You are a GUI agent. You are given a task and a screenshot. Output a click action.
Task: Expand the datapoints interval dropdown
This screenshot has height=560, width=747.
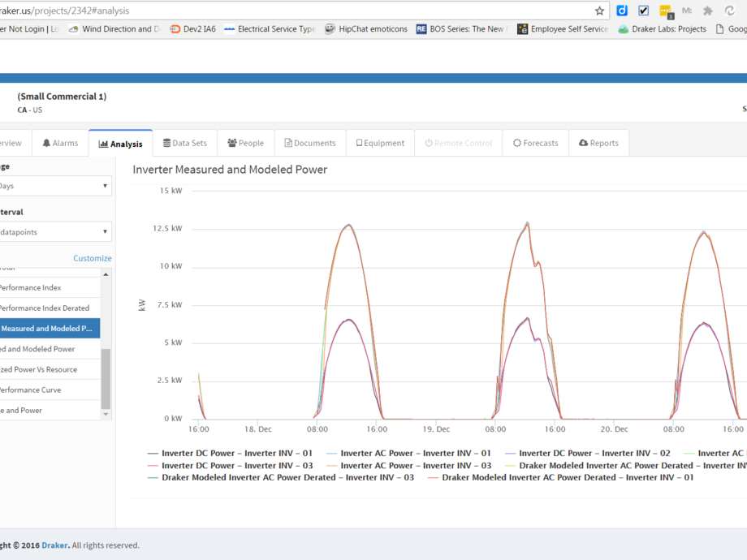coord(54,232)
